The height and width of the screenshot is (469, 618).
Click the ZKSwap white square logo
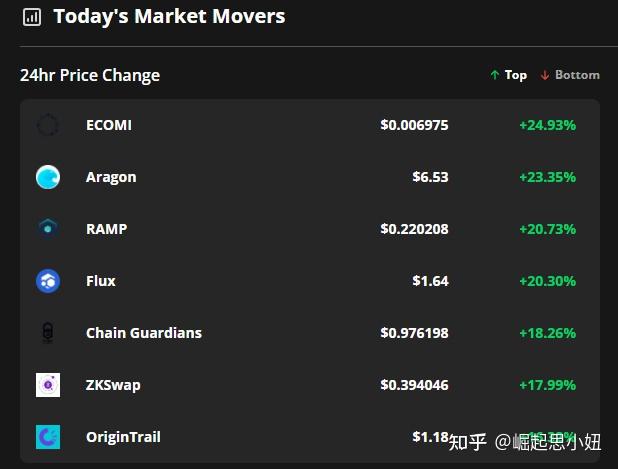(48, 385)
